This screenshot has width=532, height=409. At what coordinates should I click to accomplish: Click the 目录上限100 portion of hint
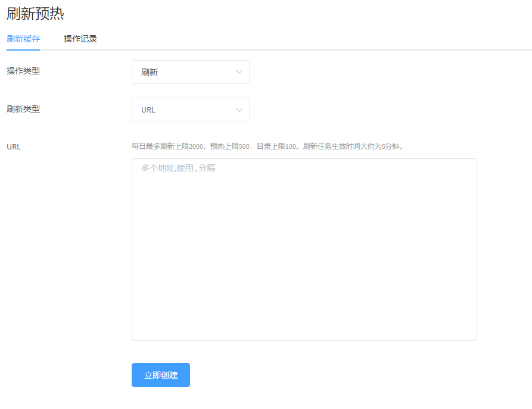(x=276, y=146)
